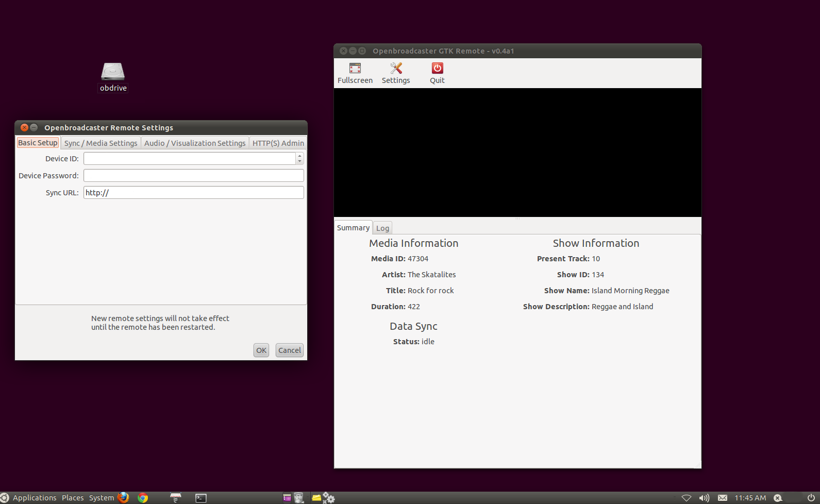Click the yellow folder icon in the taskbar

[316, 498]
